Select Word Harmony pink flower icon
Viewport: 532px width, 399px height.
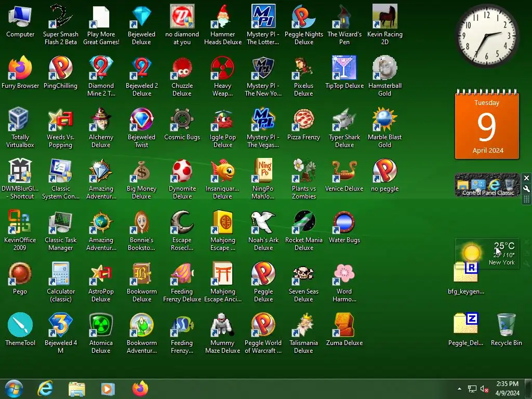344,274
